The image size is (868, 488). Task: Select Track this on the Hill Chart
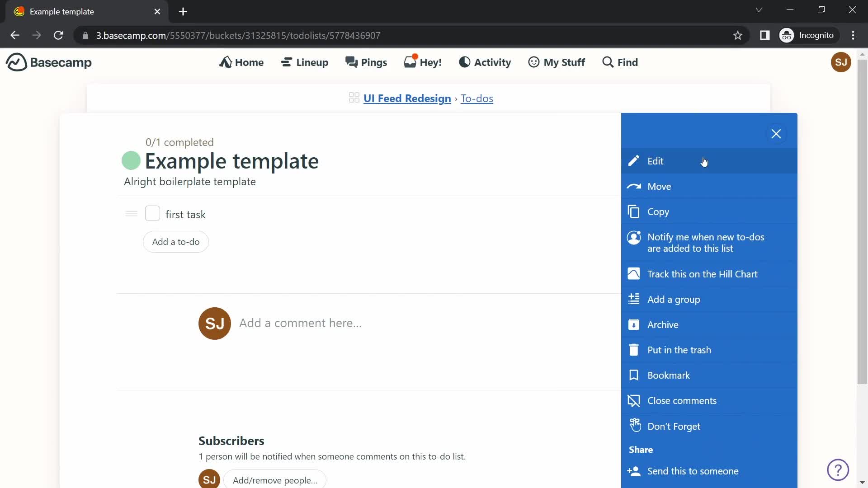point(702,273)
